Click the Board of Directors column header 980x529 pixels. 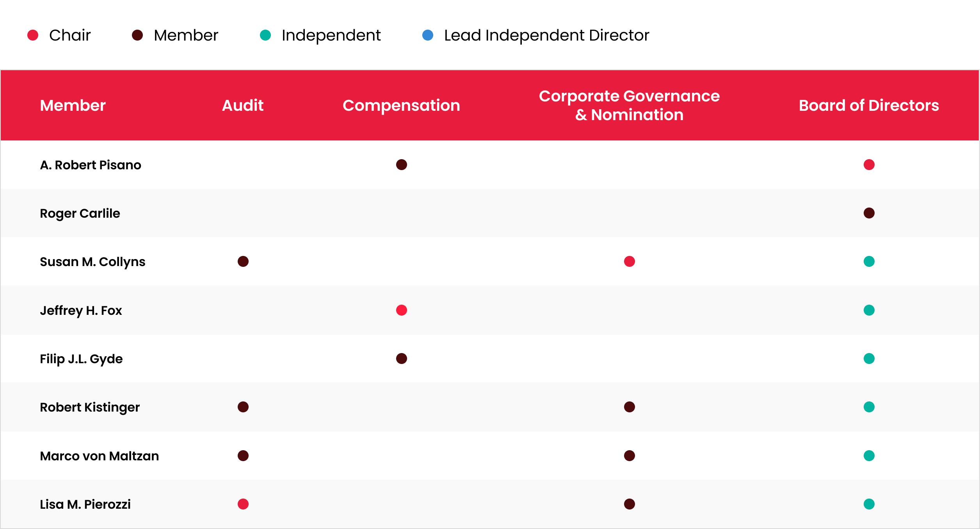[x=869, y=105]
